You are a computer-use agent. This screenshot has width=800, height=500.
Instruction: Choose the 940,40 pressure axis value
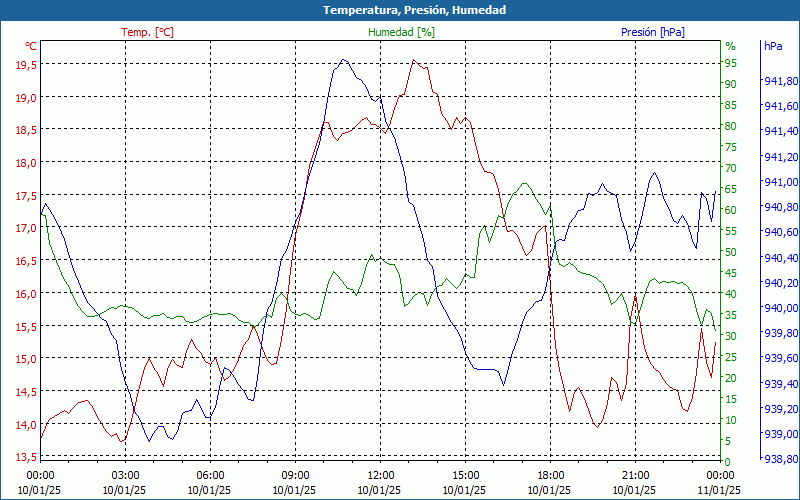point(781,258)
